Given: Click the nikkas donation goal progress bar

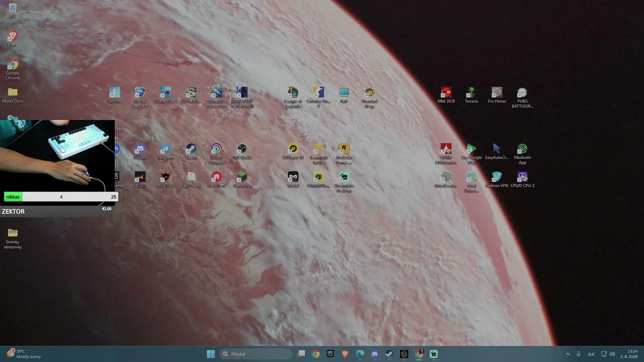Looking at the screenshot, I should point(61,197).
